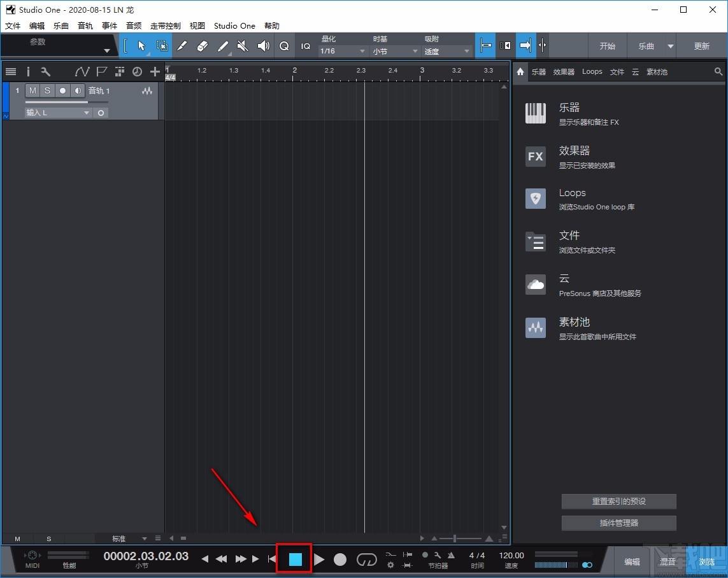Click the play button in transport
The height and width of the screenshot is (578, 728).
(x=319, y=560)
